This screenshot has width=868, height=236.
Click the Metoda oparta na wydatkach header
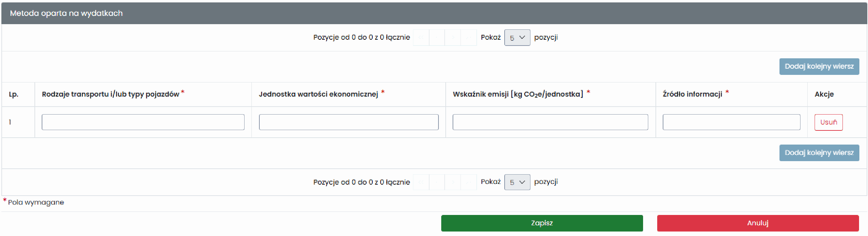66,13
